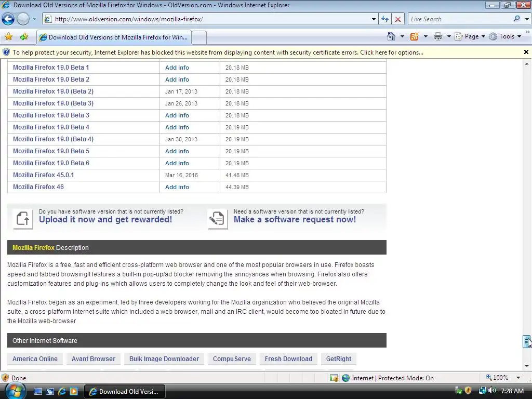Click the Add to Favorites icon

[x=24, y=36]
